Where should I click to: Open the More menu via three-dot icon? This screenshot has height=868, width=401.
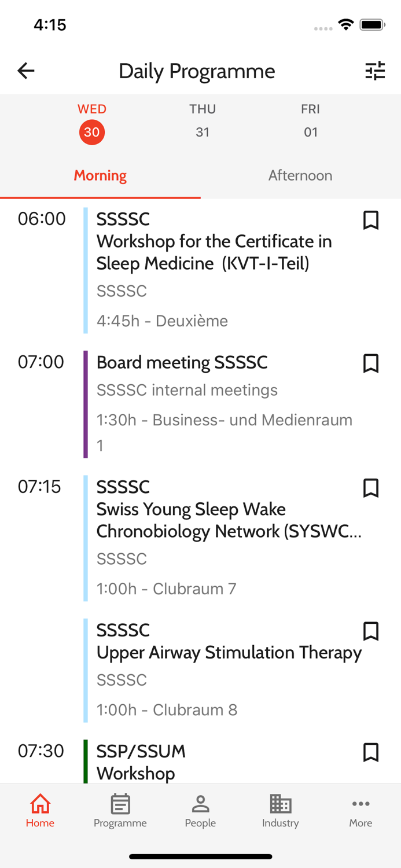pyautogui.click(x=360, y=804)
